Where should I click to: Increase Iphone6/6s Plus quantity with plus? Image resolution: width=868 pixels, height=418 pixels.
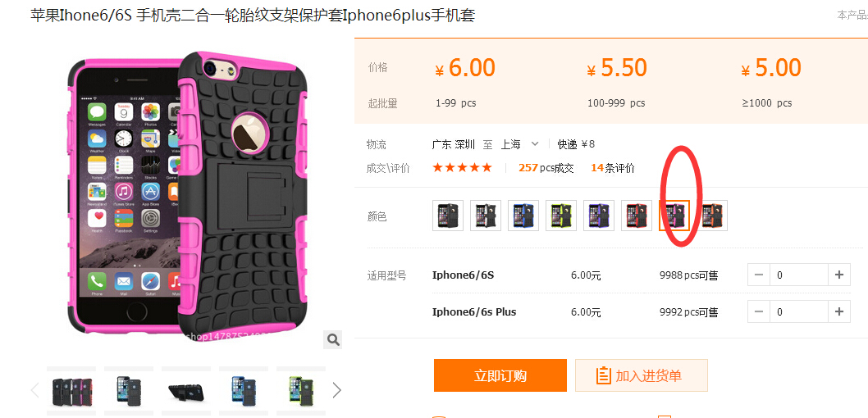(x=839, y=311)
